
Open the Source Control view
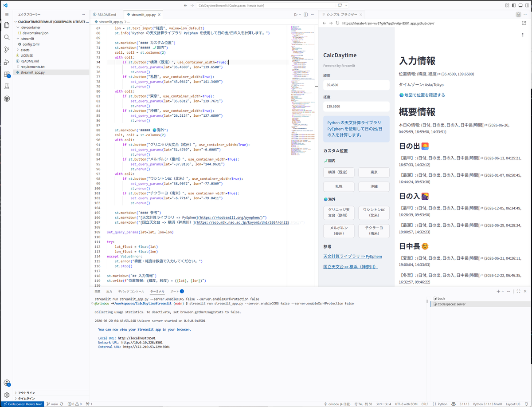pos(7,50)
